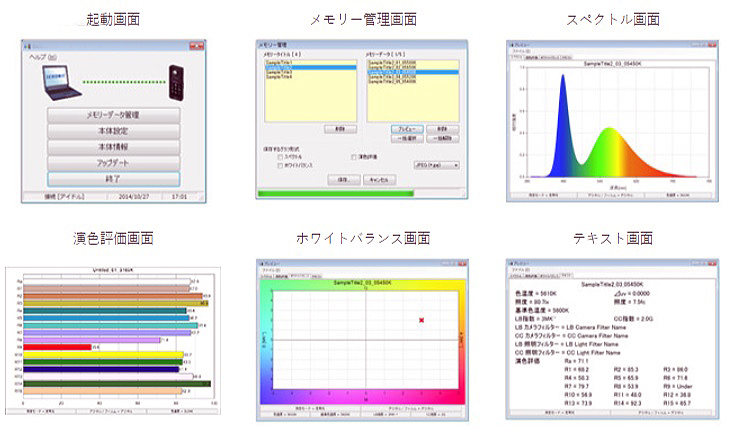This screenshot has height=429, width=745.
Task: Click the 本体情報 button
Action: pyautogui.click(x=113, y=147)
